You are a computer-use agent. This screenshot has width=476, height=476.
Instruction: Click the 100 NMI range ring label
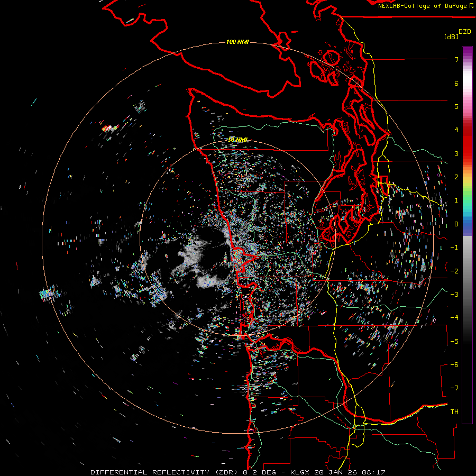pos(237,42)
